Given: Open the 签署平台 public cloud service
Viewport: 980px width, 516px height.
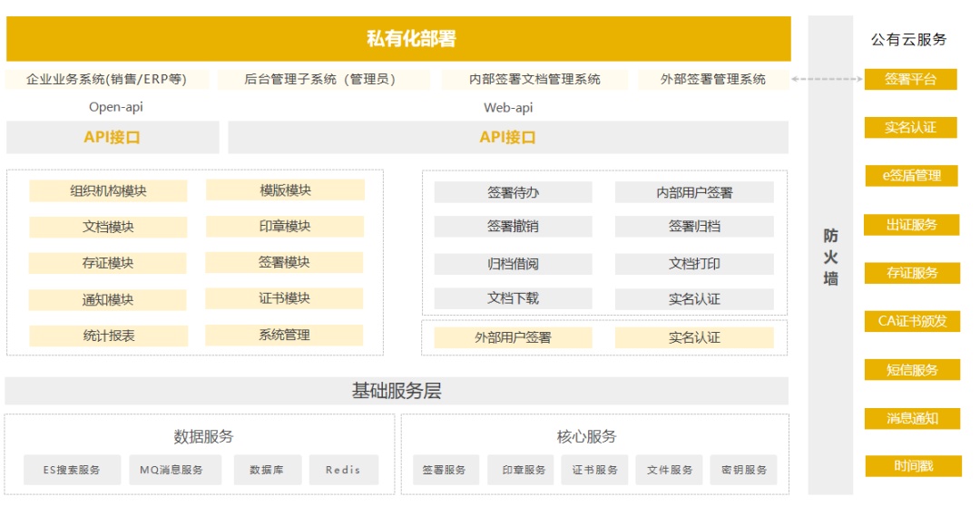Looking at the screenshot, I should (x=910, y=80).
